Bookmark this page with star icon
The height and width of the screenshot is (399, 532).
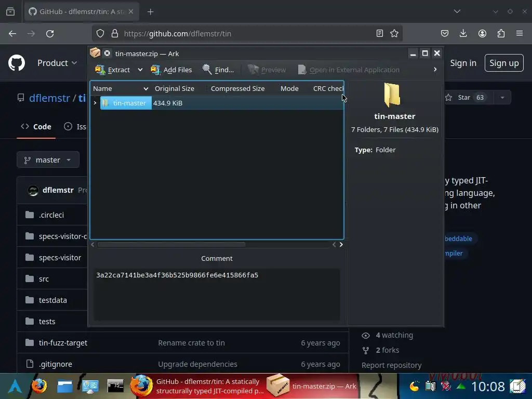pyautogui.click(x=394, y=33)
